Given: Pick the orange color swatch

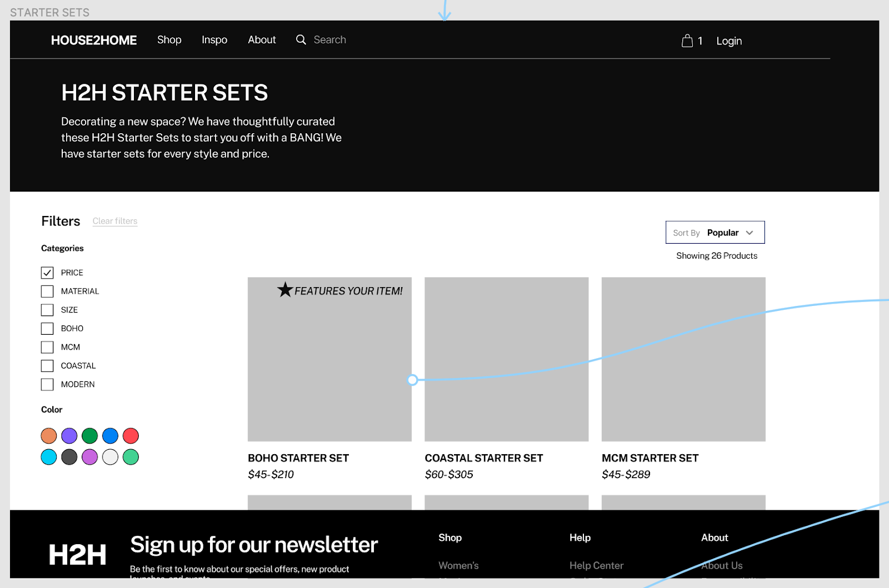Looking at the screenshot, I should coord(49,436).
